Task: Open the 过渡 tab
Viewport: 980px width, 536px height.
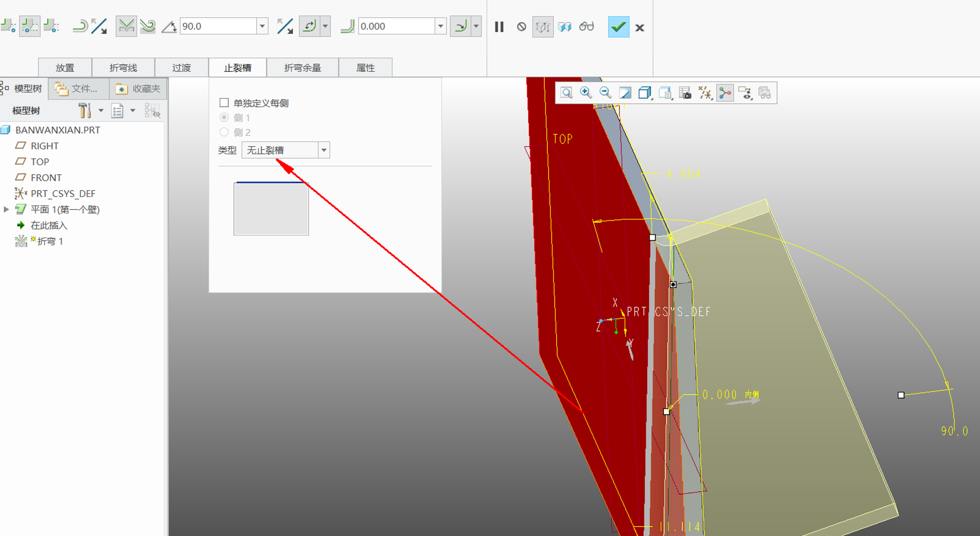Action: click(182, 68)
